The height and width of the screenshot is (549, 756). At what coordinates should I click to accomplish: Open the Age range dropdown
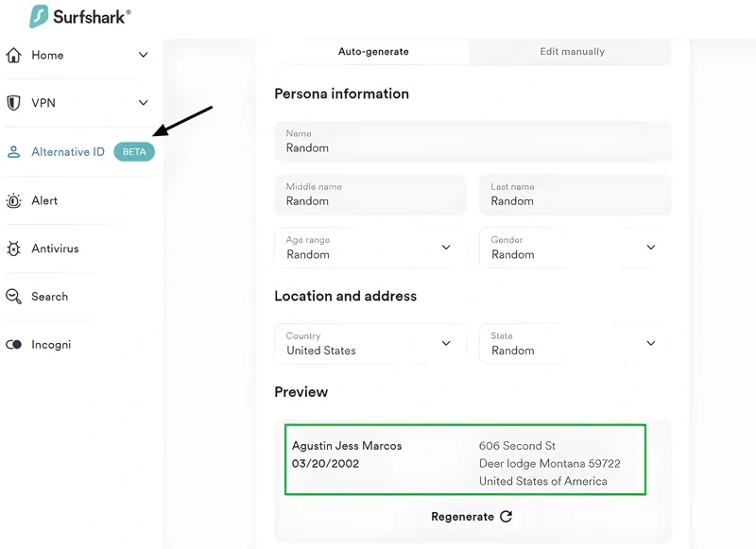pos(446,247)
